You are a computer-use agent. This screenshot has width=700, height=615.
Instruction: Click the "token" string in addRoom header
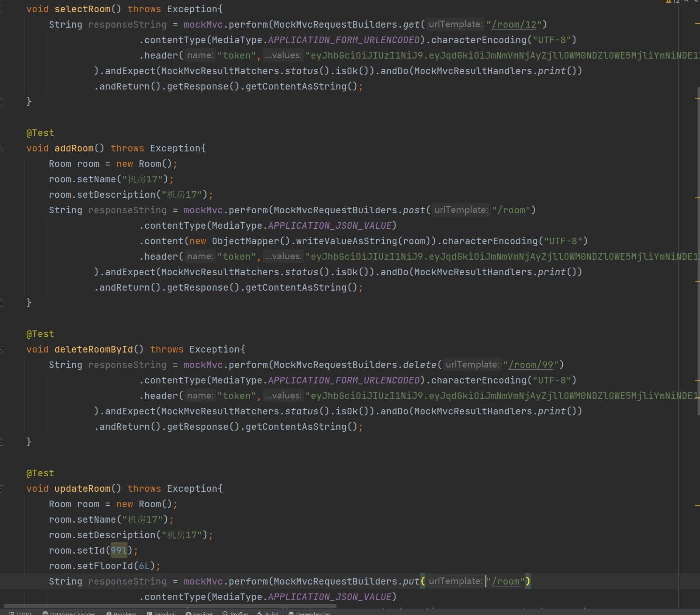[237, 256]
